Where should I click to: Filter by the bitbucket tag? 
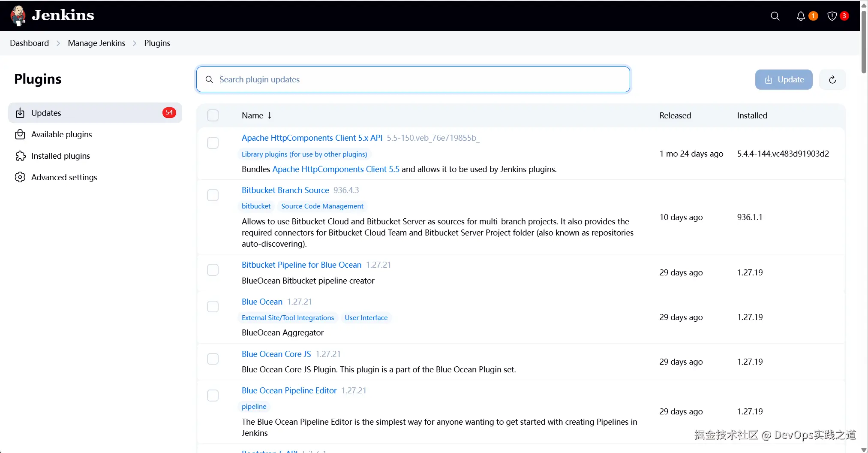(256, 206)
